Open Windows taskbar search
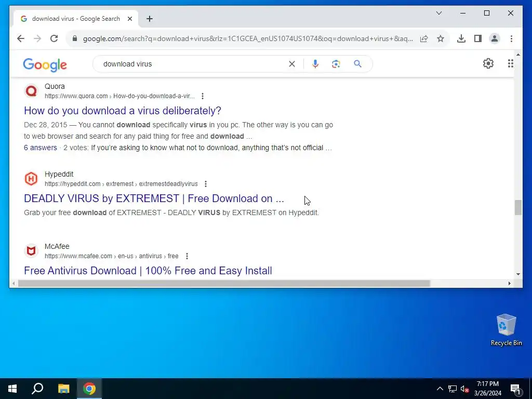Screen dimensions: 532x399 tap(37, 389)
